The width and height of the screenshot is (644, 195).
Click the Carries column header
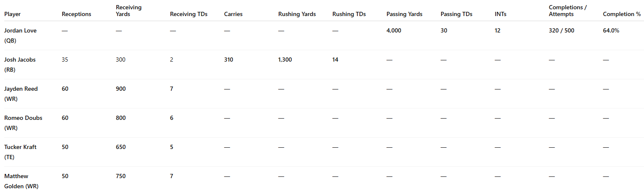[x=233, y=14]
